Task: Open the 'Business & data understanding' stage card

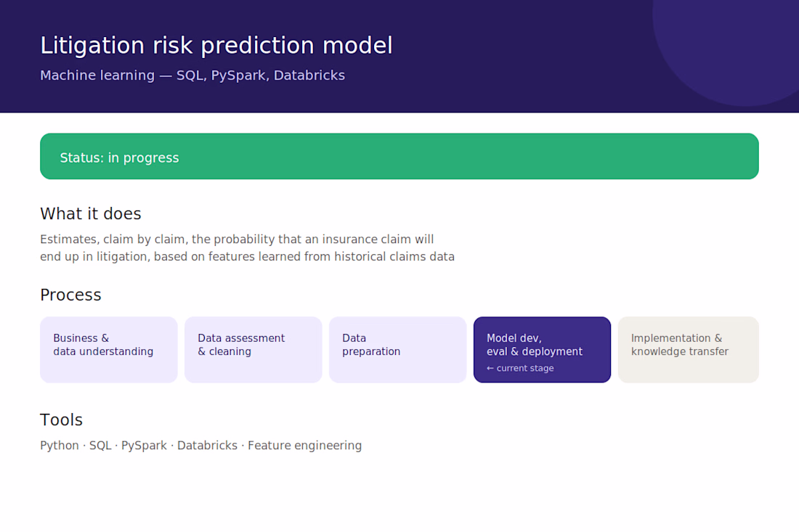Action: tap(109, 350)
